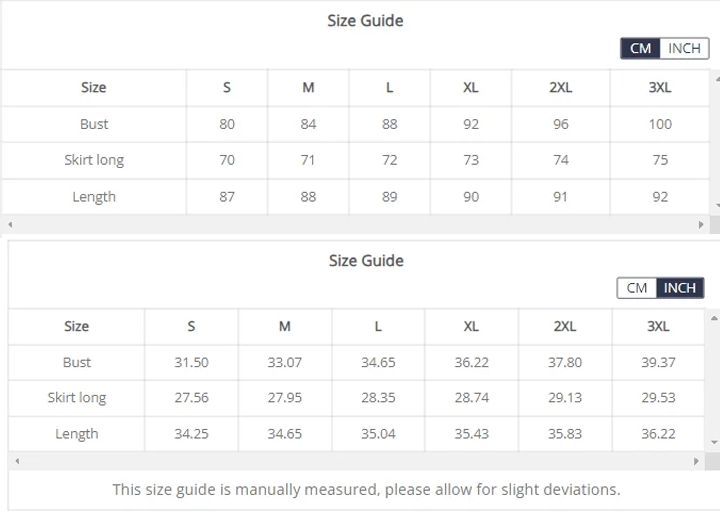720x520 pixels.
Task: Click the 100 bust value in top table
Action: 660,124
